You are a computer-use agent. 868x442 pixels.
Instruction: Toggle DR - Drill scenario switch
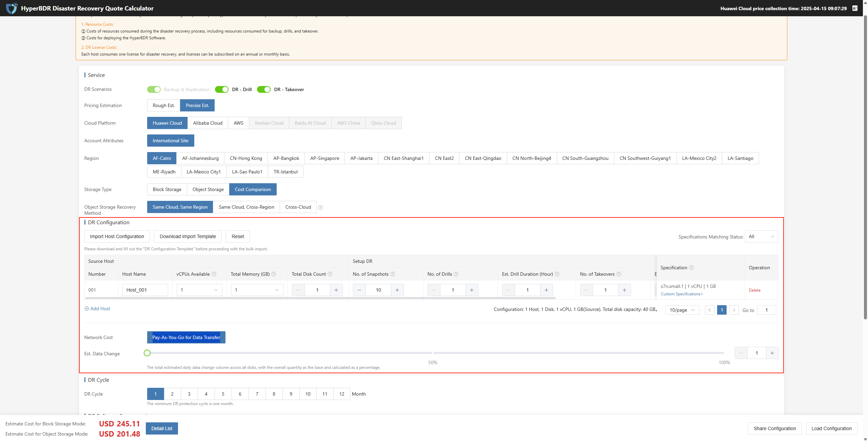(222, 89)
